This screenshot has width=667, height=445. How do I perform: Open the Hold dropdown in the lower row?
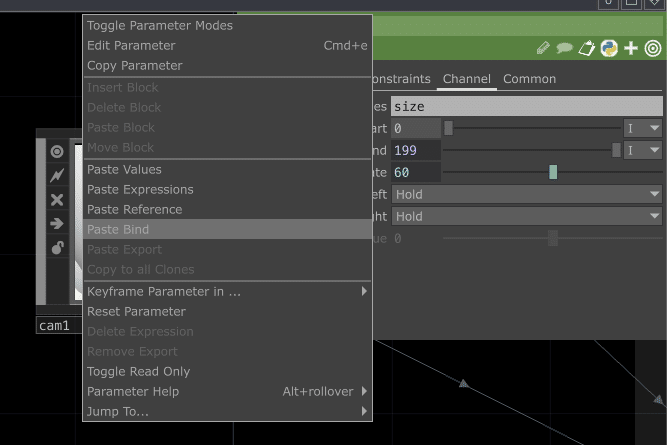527,216
